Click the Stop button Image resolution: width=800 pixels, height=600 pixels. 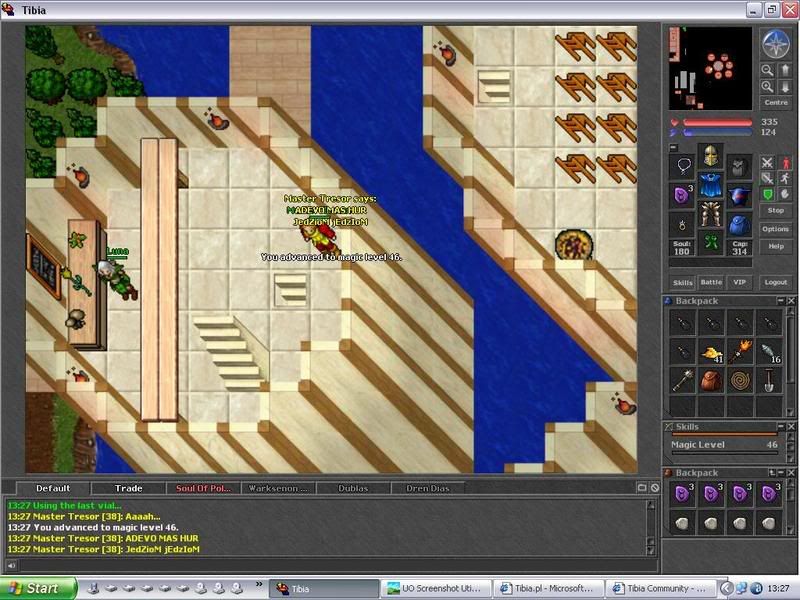[x=776, y=210]
